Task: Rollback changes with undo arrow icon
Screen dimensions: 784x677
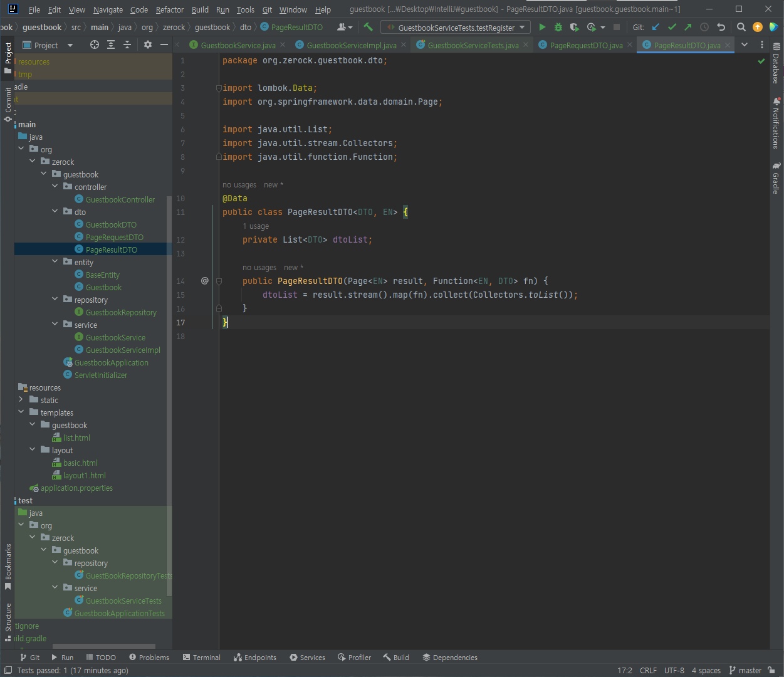Action: click(721, 27)
